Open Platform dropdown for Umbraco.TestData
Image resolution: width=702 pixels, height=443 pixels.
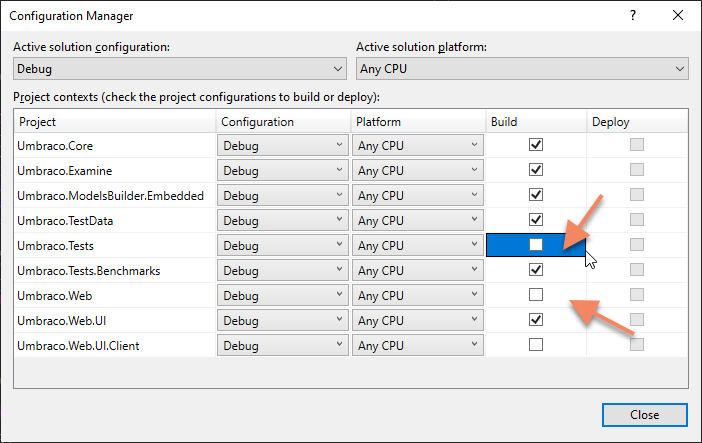(418, 220)
